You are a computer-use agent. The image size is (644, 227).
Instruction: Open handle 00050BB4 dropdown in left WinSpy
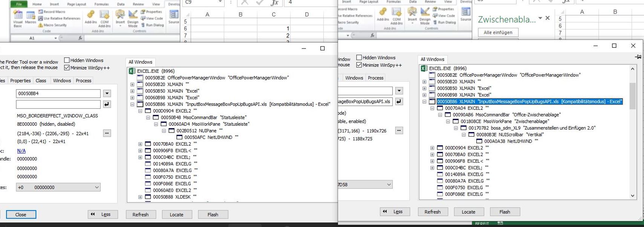tap(107, 93)
